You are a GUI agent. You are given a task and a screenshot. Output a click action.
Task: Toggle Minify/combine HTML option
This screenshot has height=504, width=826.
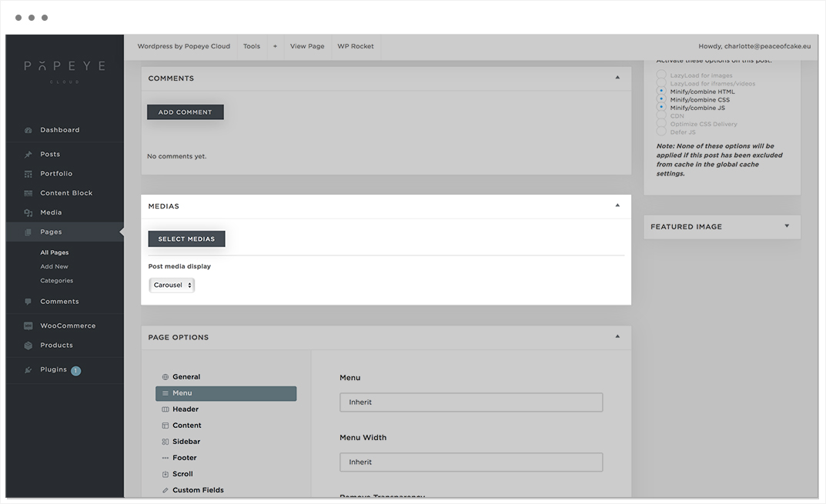click(x=661, y=91)
